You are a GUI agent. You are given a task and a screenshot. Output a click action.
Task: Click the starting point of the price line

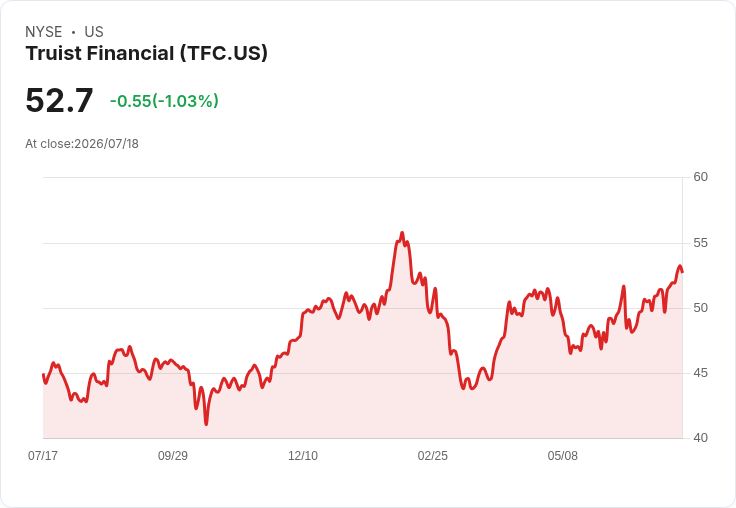pyautogui.click(x=43, y=375)
